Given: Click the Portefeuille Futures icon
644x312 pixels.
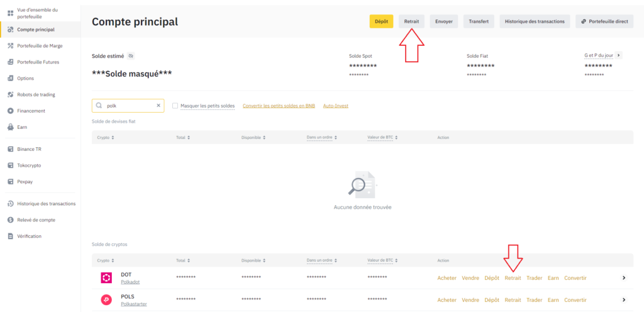Looking at the screenshot, I should click(11, 62).
